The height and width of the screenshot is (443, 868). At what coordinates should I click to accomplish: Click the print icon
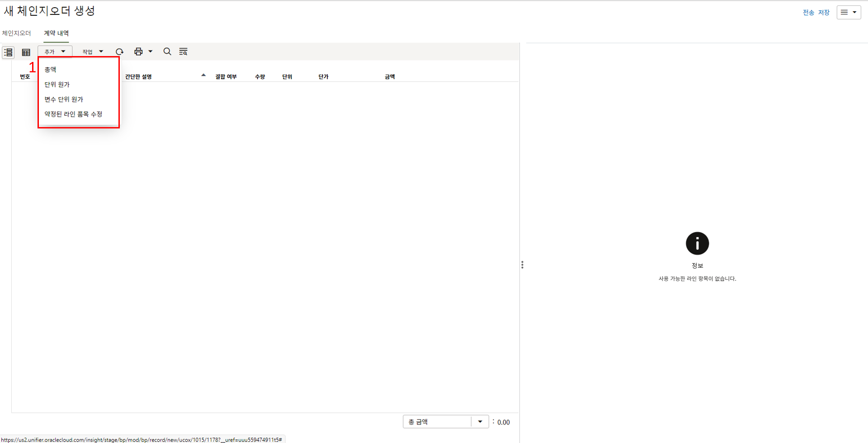click(138, 52)
